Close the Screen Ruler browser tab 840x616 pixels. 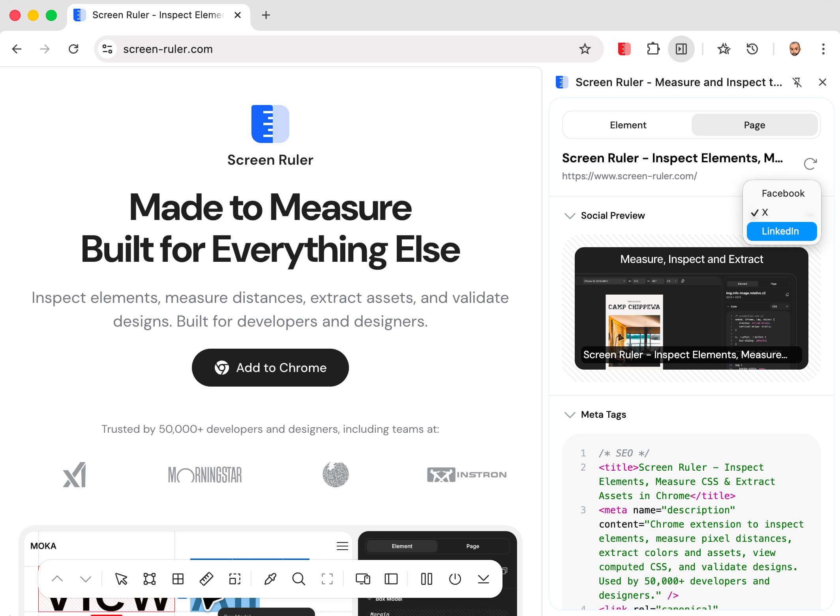[238, 15]
